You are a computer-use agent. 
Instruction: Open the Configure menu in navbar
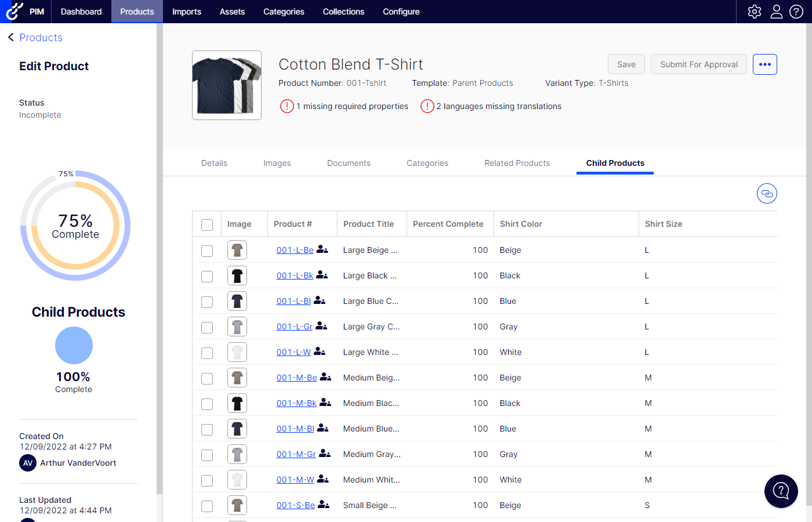401,12
